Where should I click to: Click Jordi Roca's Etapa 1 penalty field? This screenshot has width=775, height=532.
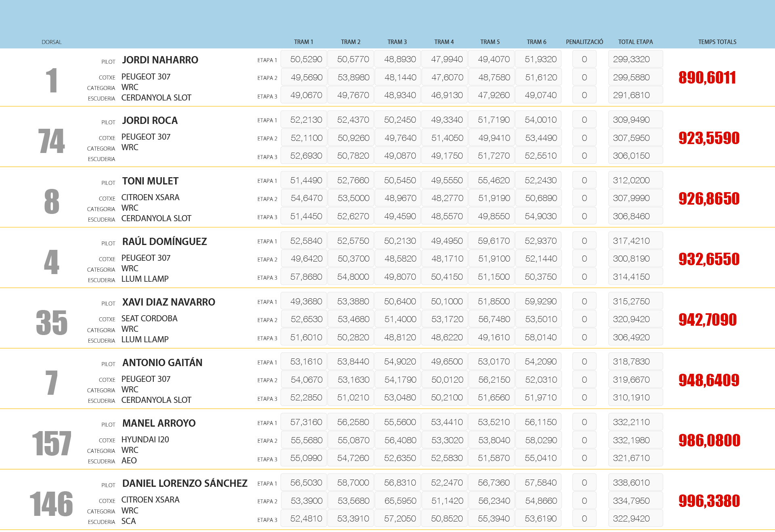click(584, 120)
